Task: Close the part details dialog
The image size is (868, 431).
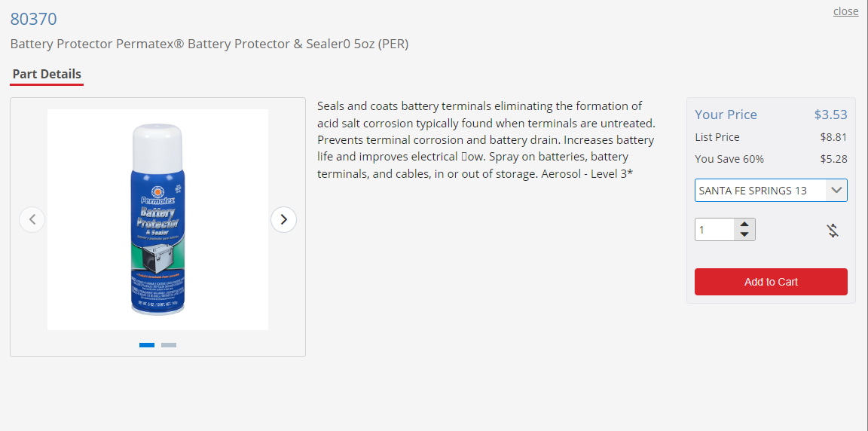Action: pos(846,11)
